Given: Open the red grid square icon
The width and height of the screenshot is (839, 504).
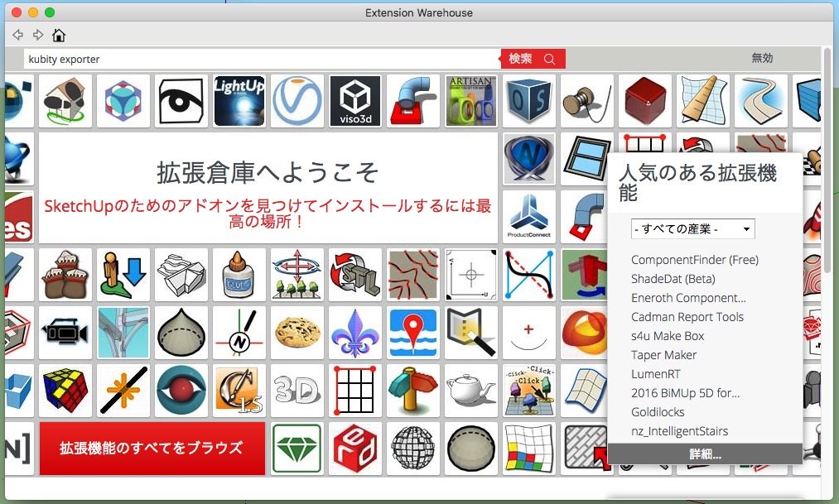Looking at the screenshot, I should pos(355,391).
